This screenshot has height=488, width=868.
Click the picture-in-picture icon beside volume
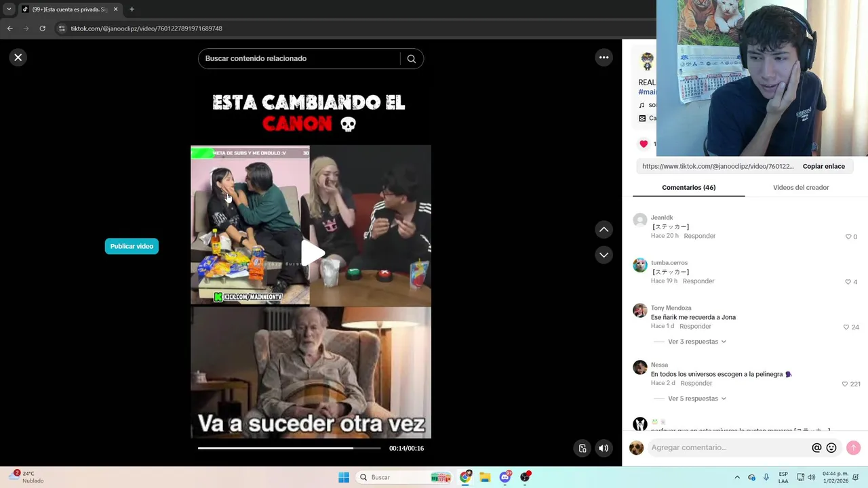pyautogui.click(x=582, y=448)
